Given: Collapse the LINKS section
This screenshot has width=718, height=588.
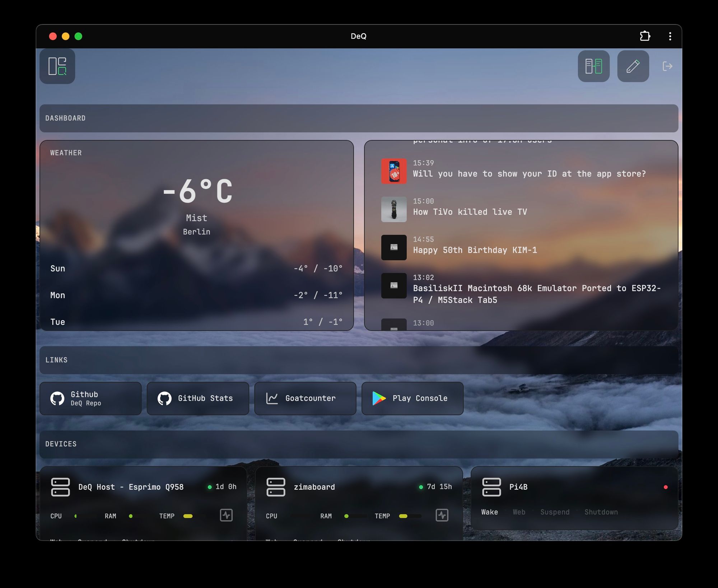Looking at the screenshot, I should click(x=56, y=360).
